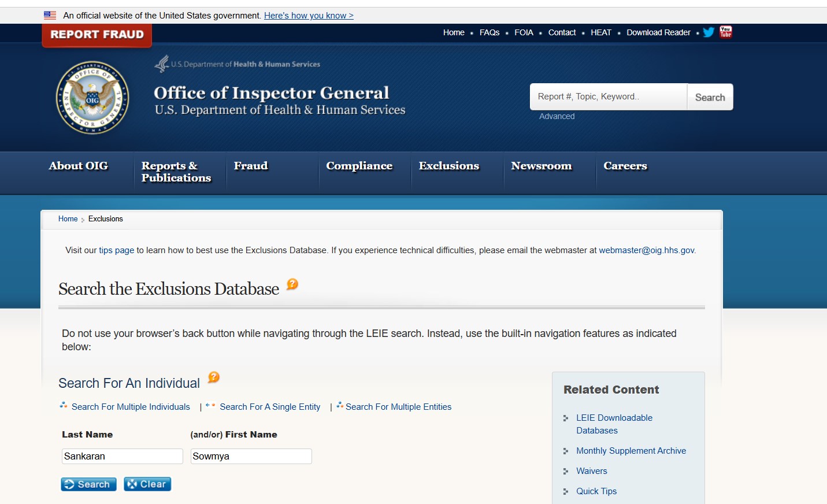Open Search For Multiple Individuals link
Screen dimensions: 827x504
click(131, 407)
